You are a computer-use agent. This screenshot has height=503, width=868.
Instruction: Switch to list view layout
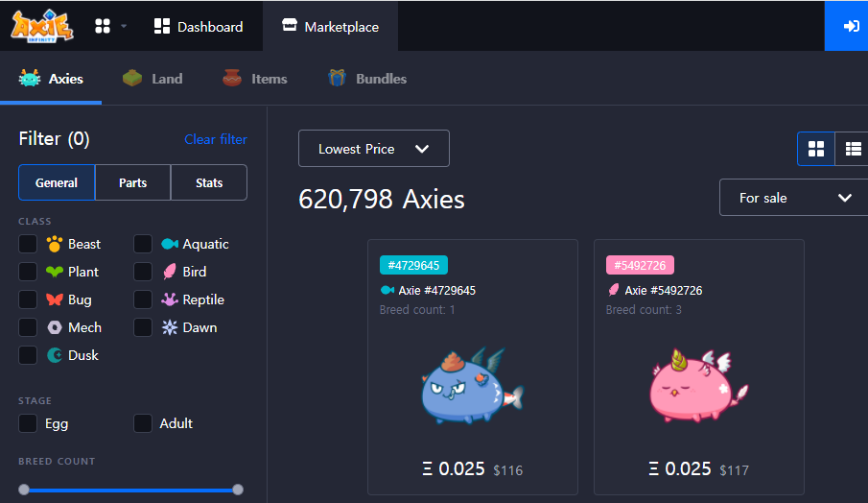tap(853, 149)
